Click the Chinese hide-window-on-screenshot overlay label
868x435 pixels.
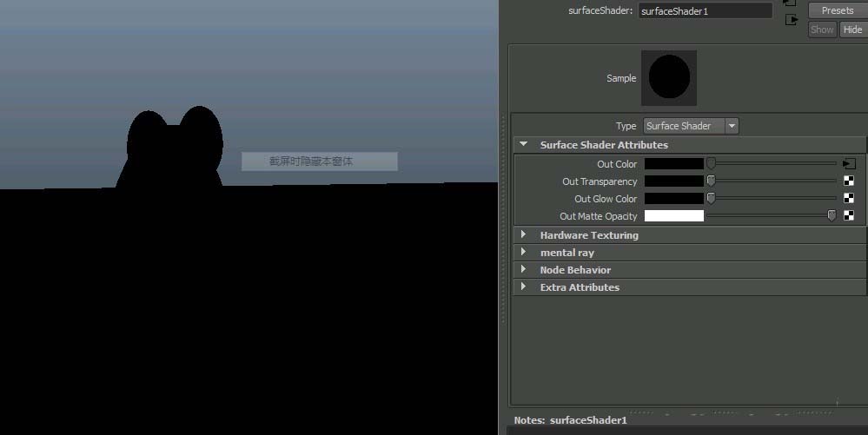click(x=320, y=161)
